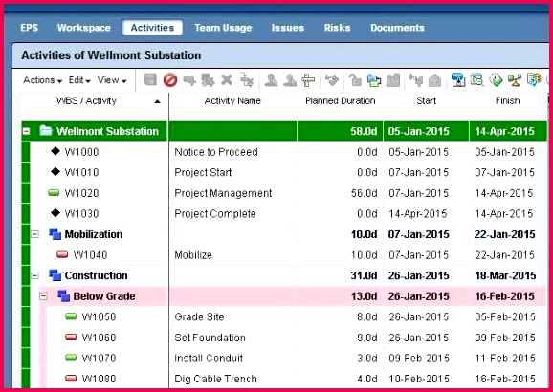Click the red cancel changes icon
Image resolution: width=553 pixels, height=392 pixels.
click(x=170, y=80)
